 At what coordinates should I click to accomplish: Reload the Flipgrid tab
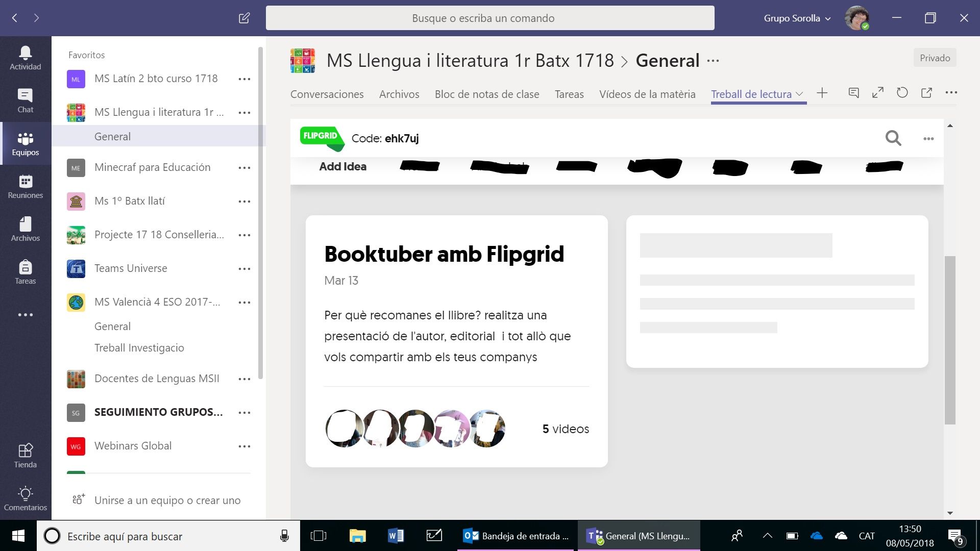[x=902, y=93]
